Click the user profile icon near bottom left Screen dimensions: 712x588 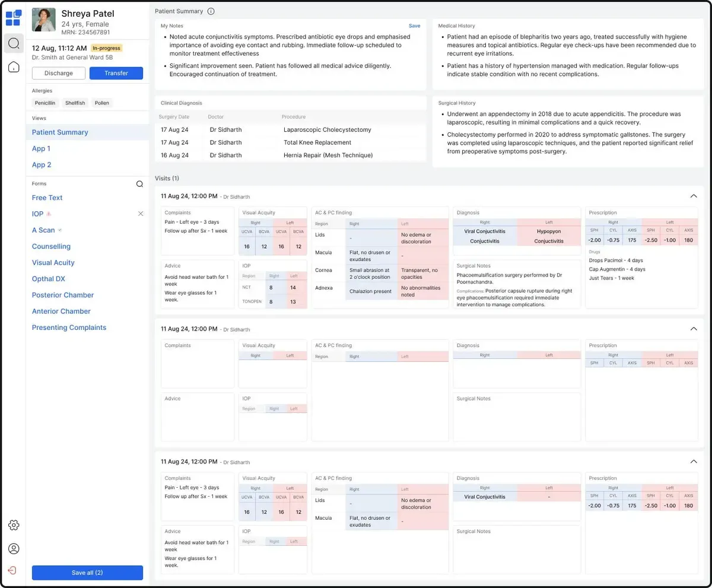13,548
